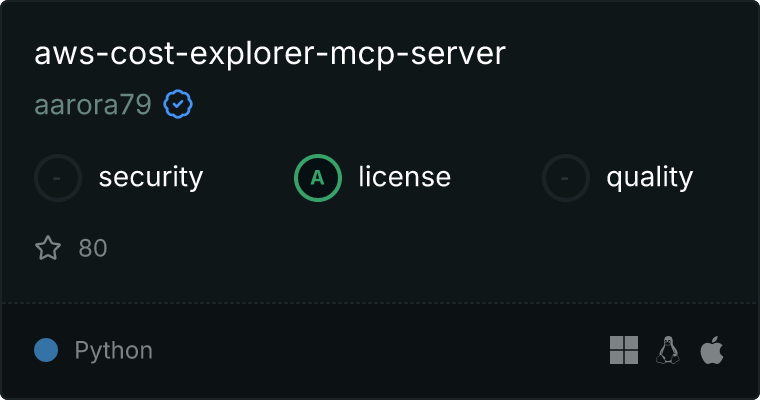Click the quality grade circle
This screenshot has width=760, height=400.
(566, 178)
